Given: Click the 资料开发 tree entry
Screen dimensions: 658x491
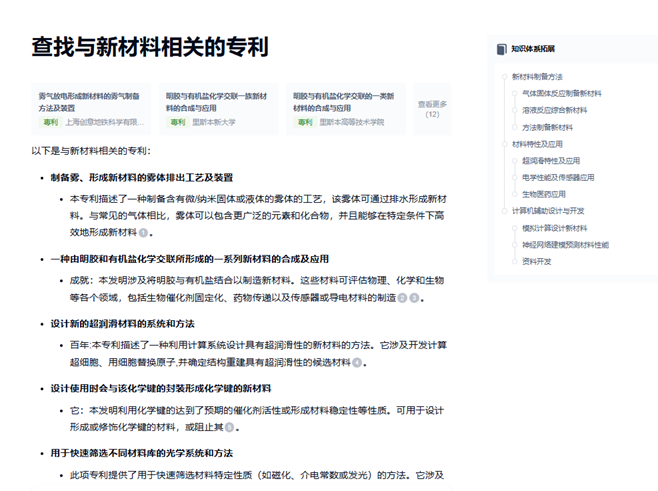Looking at the screenshot, I should pos(536,262).
